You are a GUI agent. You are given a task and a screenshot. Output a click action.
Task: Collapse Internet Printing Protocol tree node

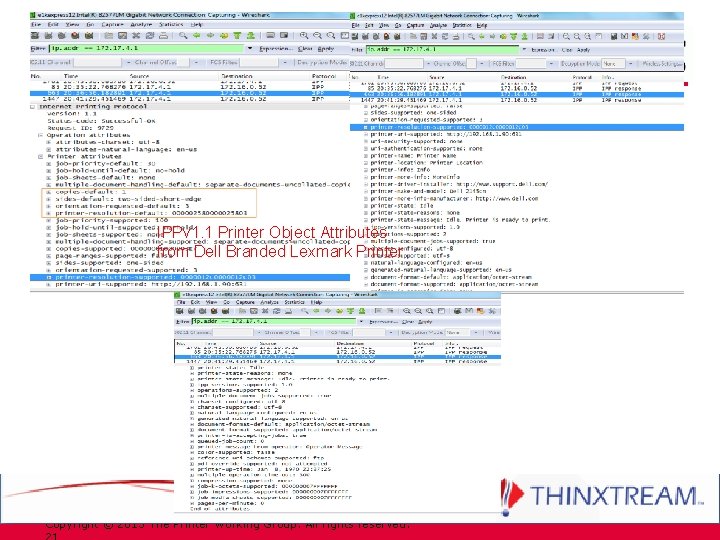point(33,107)
